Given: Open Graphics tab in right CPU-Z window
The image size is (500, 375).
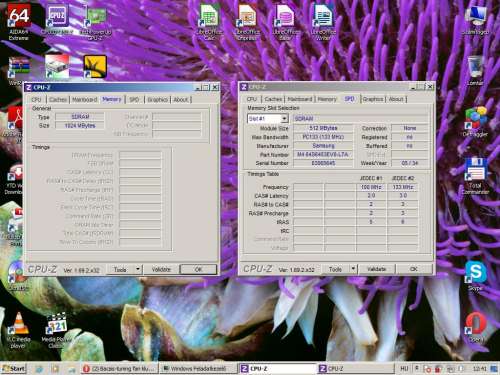Looking at the screenshot, I should point(373,99).
